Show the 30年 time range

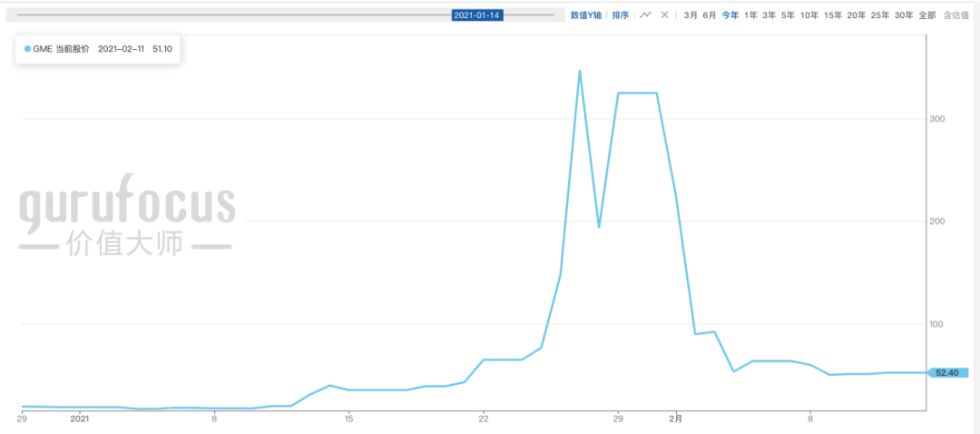[904, 15]
